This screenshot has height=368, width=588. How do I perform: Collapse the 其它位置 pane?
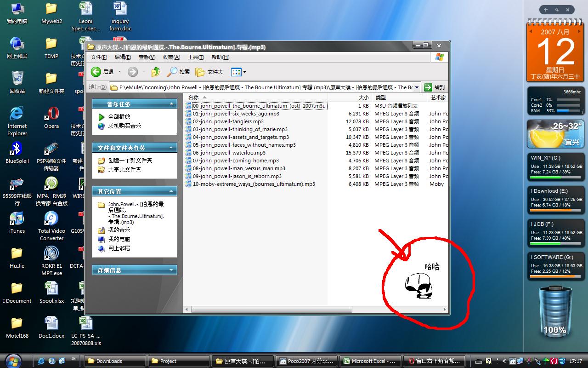(171, 191)
